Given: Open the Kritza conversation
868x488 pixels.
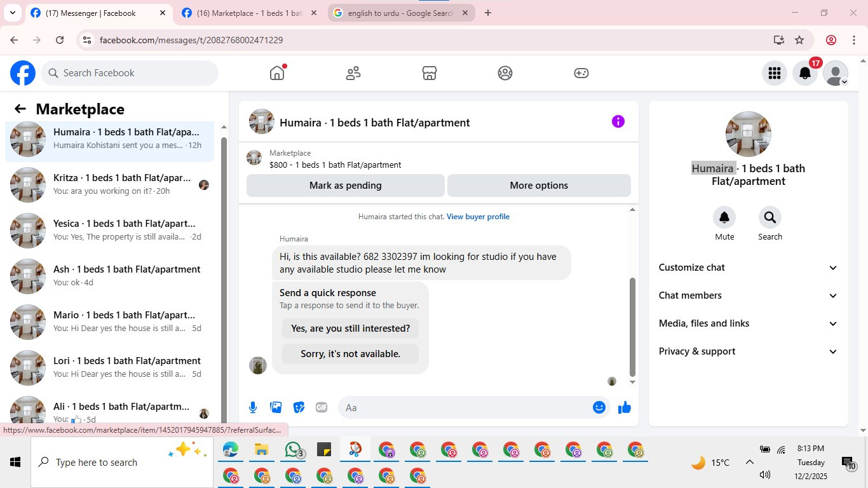Looking at the screenshot, I should 109,185.
